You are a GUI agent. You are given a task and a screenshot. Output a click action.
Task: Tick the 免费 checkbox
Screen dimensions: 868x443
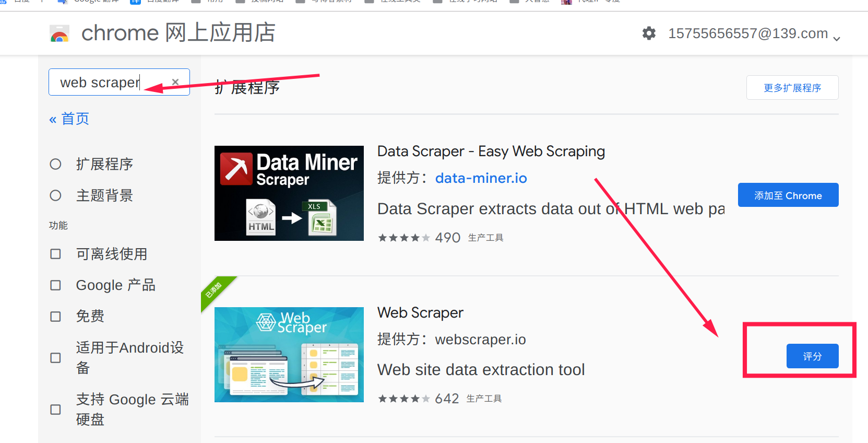click(55, 317)
